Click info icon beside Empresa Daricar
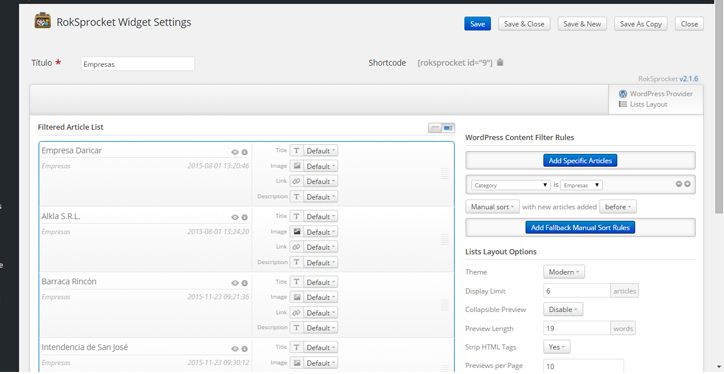The image size is (724, 374). point(245,152)
